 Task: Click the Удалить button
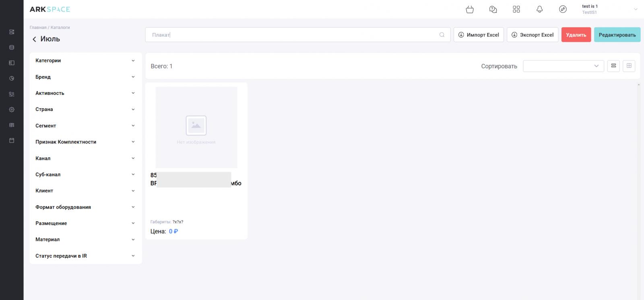(x=576, y=35)
